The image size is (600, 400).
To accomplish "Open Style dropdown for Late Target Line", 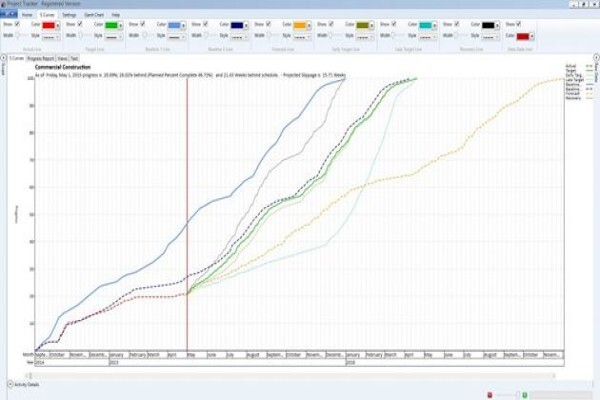I will [x=428, y=37].
